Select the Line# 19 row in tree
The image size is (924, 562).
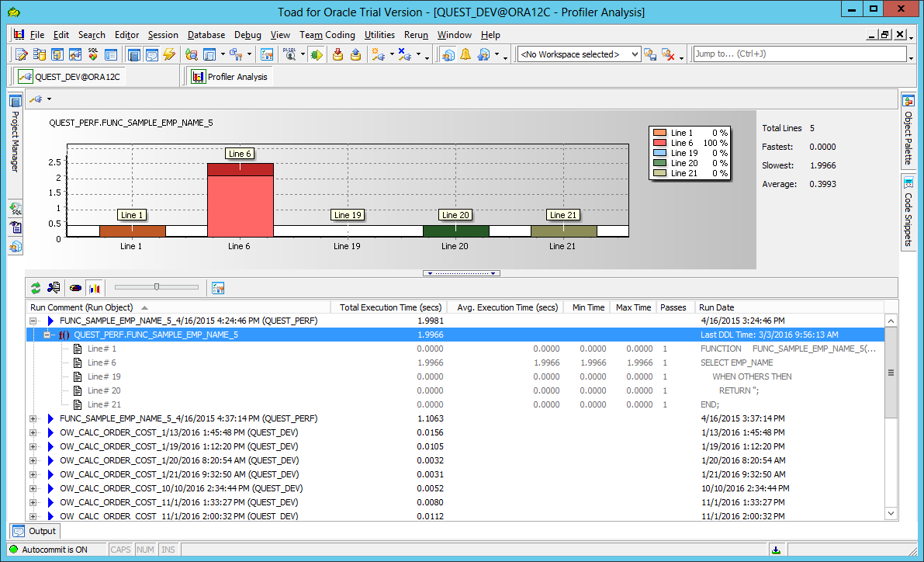(455, 376)
